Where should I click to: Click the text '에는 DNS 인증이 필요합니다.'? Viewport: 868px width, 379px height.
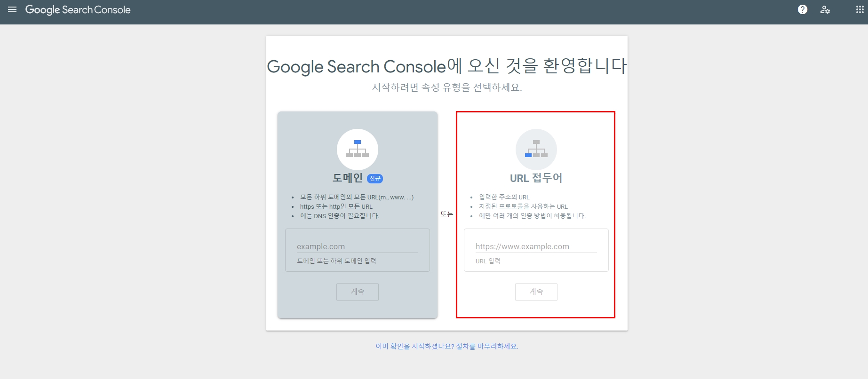pos(340,216)
